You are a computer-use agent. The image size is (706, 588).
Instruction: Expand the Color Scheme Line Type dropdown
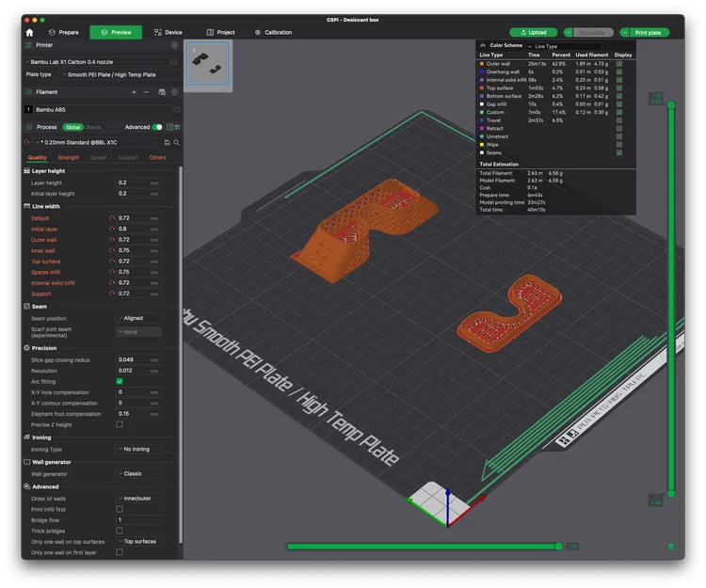(564, 46)
